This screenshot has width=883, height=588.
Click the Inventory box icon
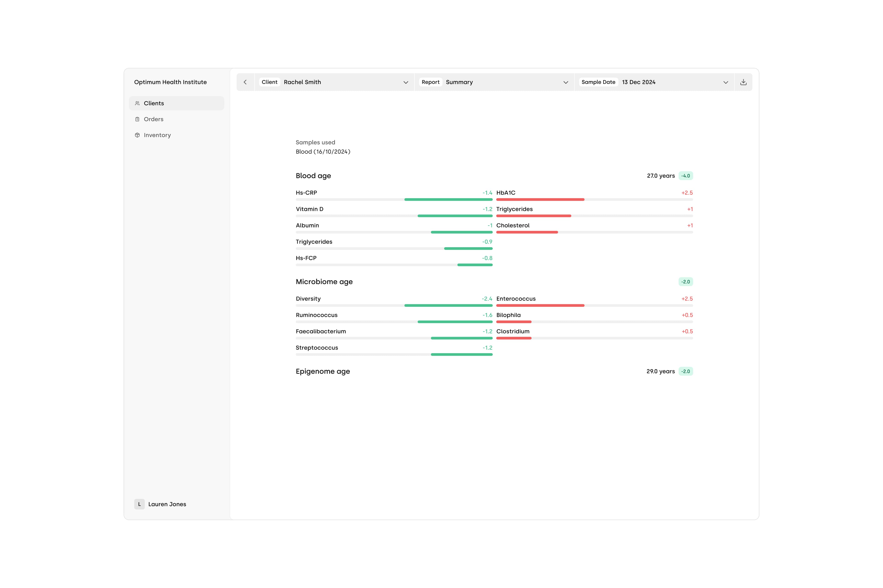tap(137, 135)
